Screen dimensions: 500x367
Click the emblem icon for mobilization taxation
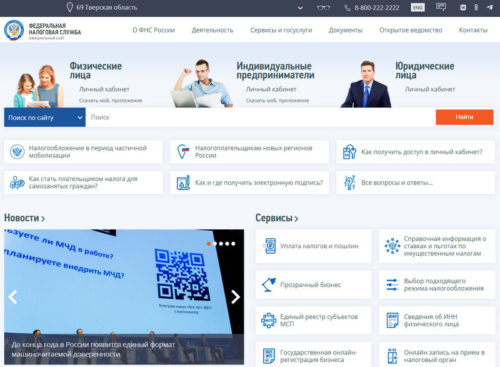[17, 152]
